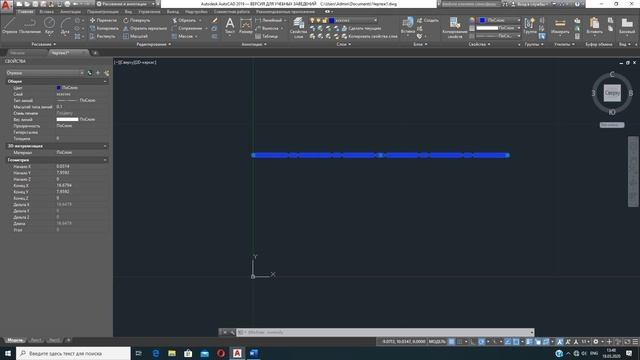Toggle grid display in status bar
The width and height of the screenshot is (640, 360).
[x=451, y=342]
